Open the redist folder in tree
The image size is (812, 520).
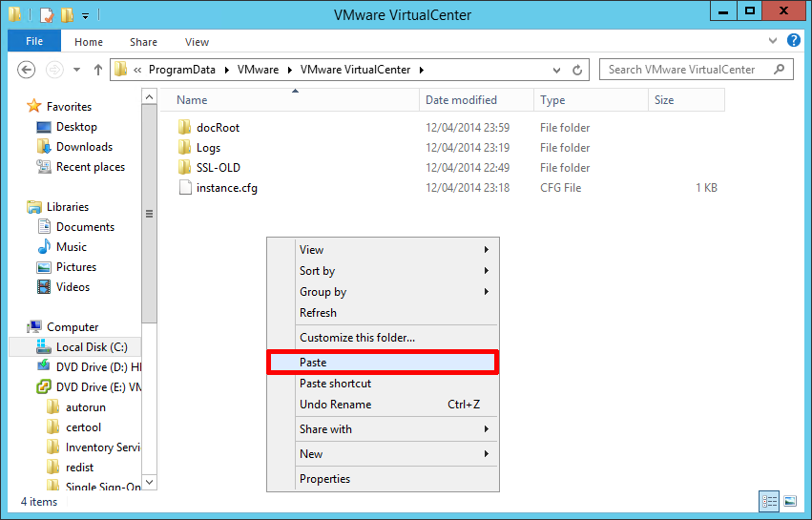(79, 468)
